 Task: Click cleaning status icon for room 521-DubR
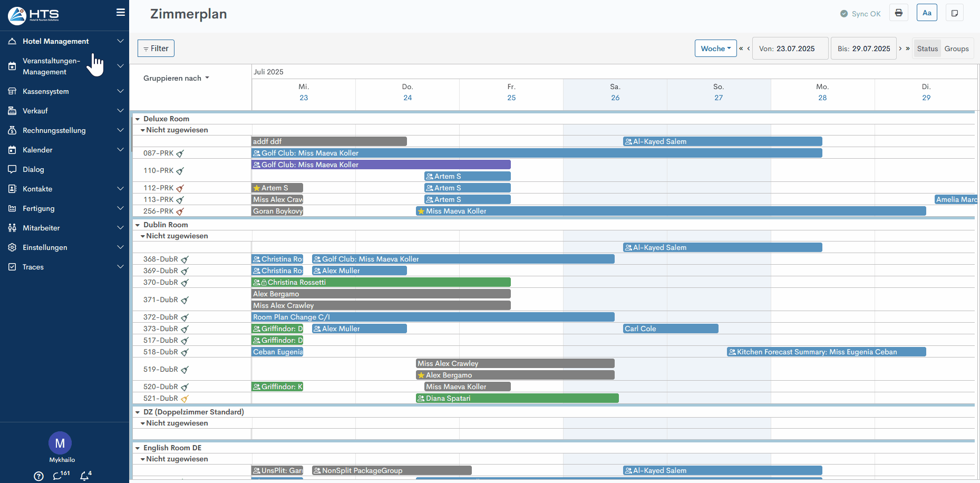click(185, 399)
